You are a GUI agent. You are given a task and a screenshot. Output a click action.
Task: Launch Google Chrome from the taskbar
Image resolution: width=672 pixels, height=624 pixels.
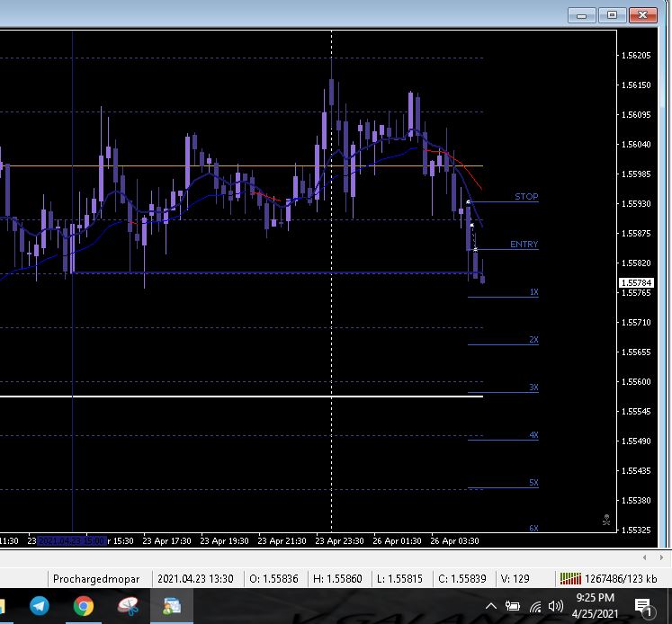(x=84, y=606)
